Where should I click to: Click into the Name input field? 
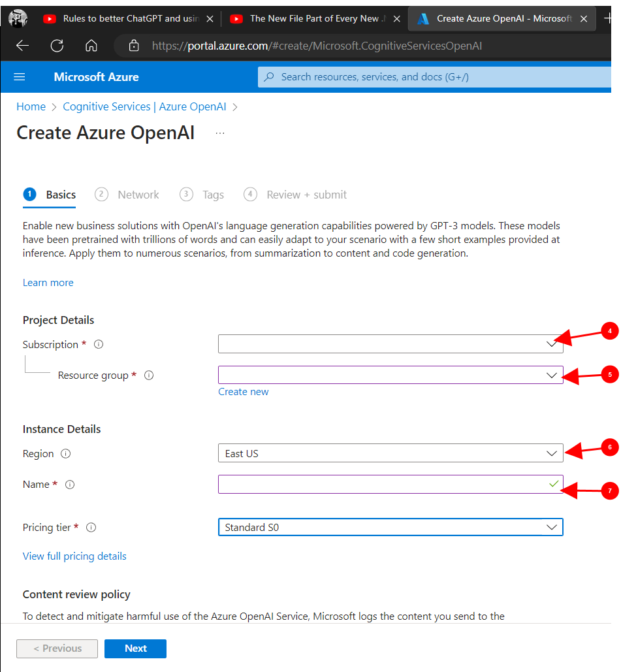point(382,484)
